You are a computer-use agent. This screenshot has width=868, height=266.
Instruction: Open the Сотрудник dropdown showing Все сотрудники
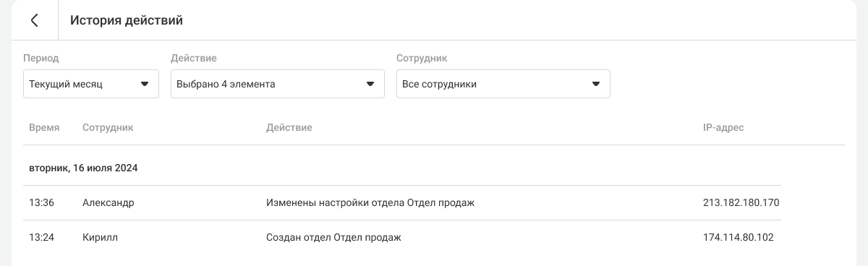coord(503,84)
